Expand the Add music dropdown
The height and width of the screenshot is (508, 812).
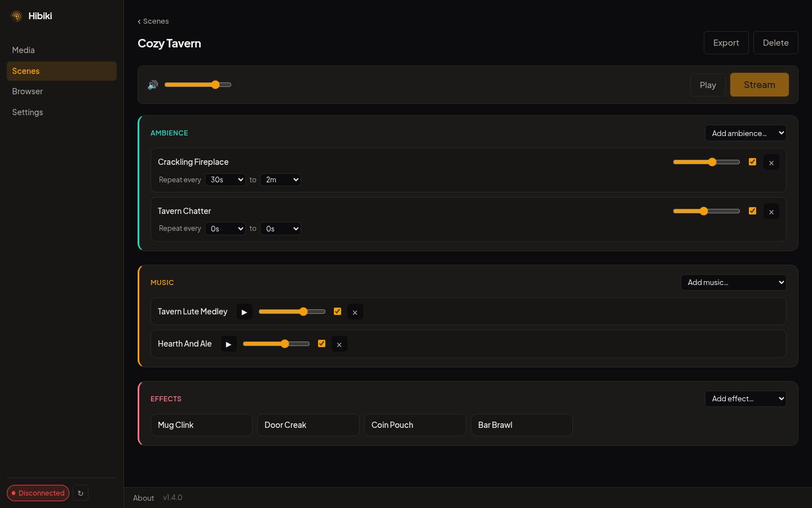[733, 282]
